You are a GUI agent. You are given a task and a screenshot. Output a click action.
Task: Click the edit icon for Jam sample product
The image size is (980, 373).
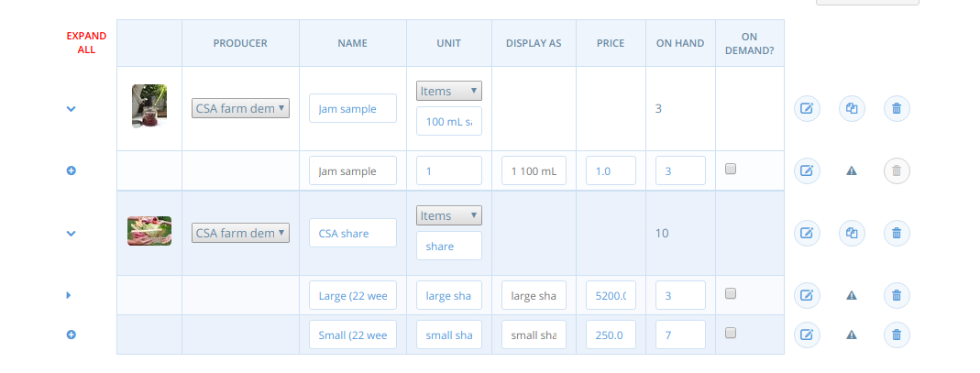pyautogui.click(x=807, y=109)
